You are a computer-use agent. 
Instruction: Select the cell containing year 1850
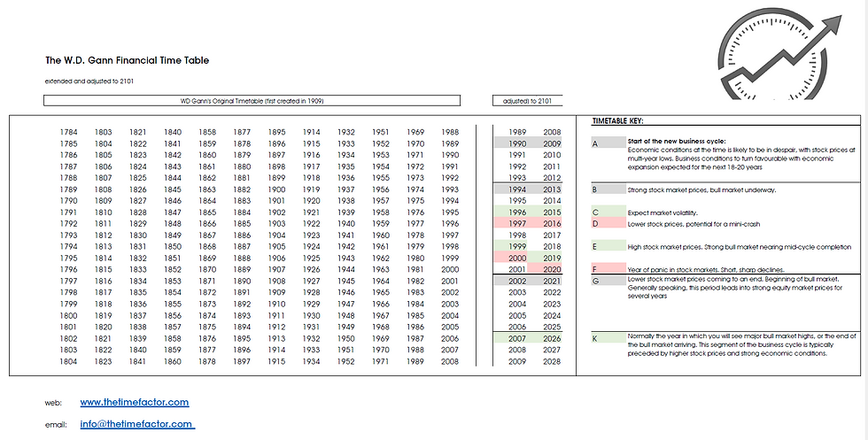(172, 247)
